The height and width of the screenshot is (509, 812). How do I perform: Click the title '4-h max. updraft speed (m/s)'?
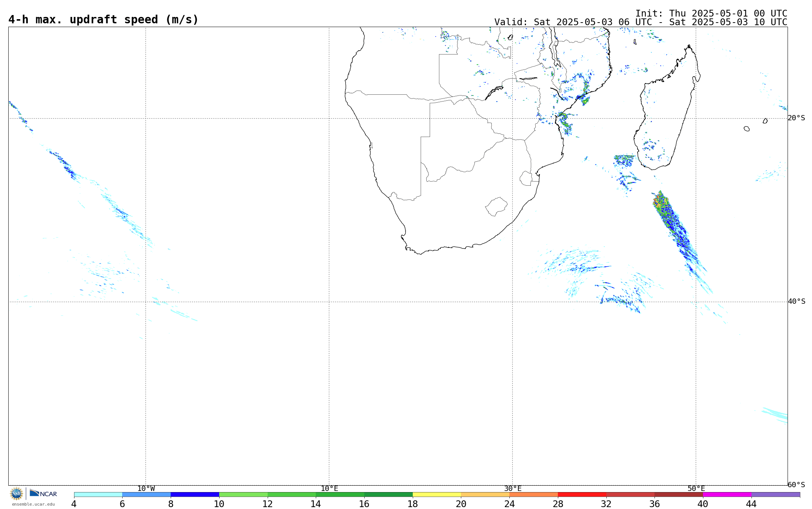(103, 20)
